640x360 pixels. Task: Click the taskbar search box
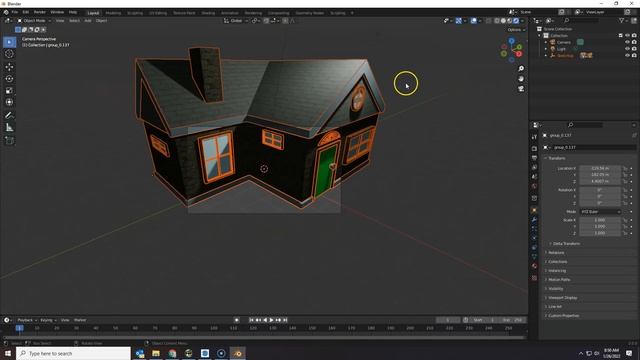[x=73, y=353]
